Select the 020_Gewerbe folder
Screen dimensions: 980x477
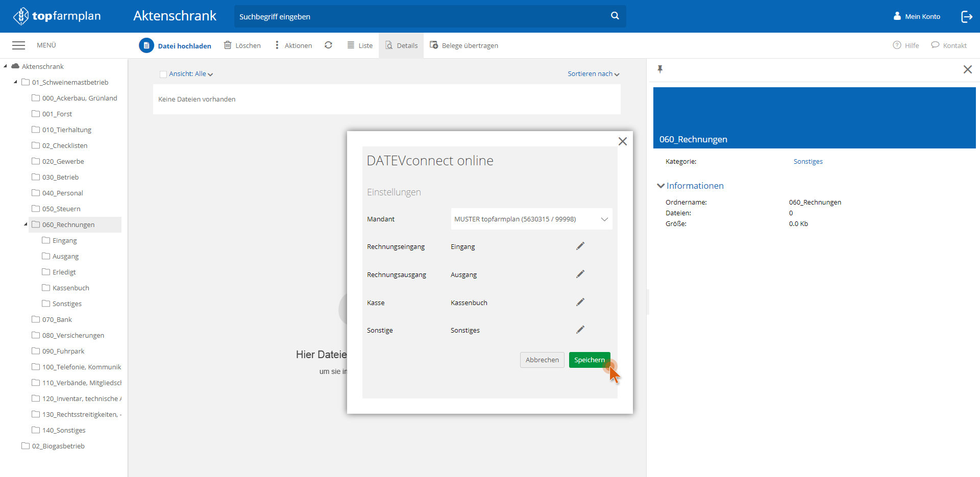(58, 161)
